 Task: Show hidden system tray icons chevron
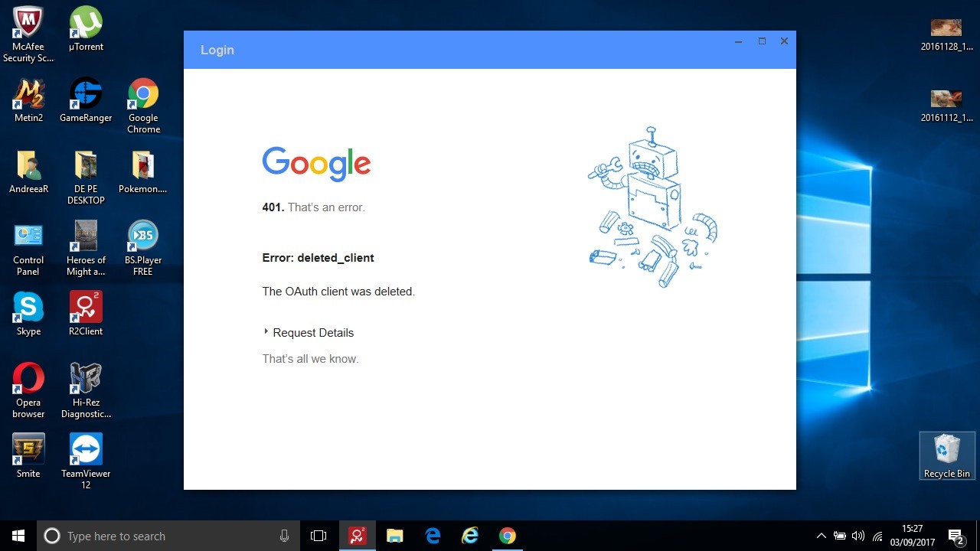pyautogui.click(x=822, y=536)
